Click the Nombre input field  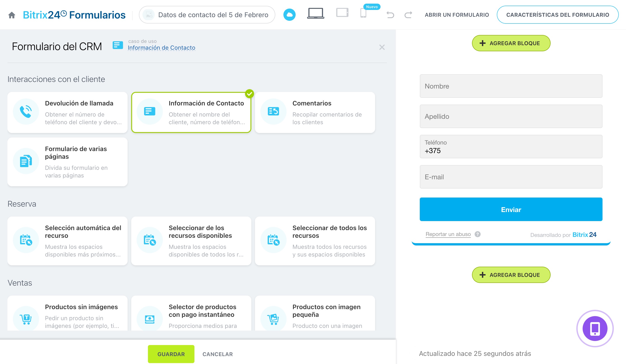[511, 86]
